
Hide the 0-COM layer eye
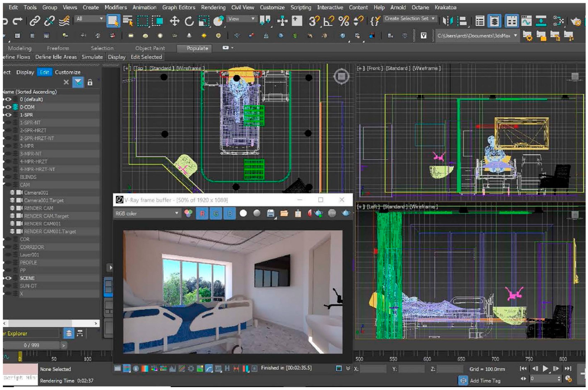(x=8, y=107)
